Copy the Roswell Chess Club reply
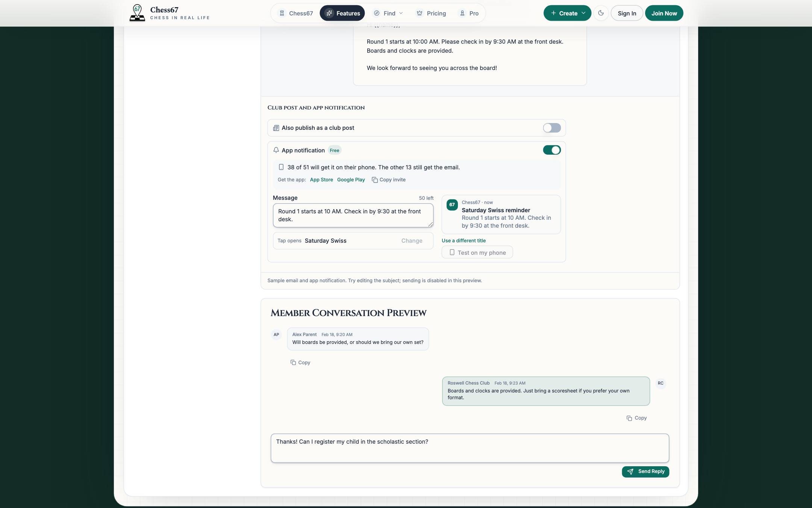812x508 pixels. [637, 418]
